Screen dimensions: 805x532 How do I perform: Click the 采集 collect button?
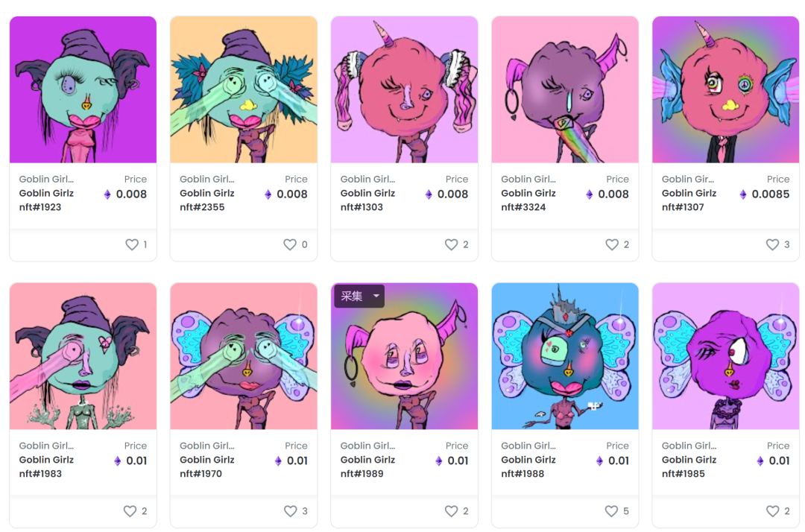point(352,296)
